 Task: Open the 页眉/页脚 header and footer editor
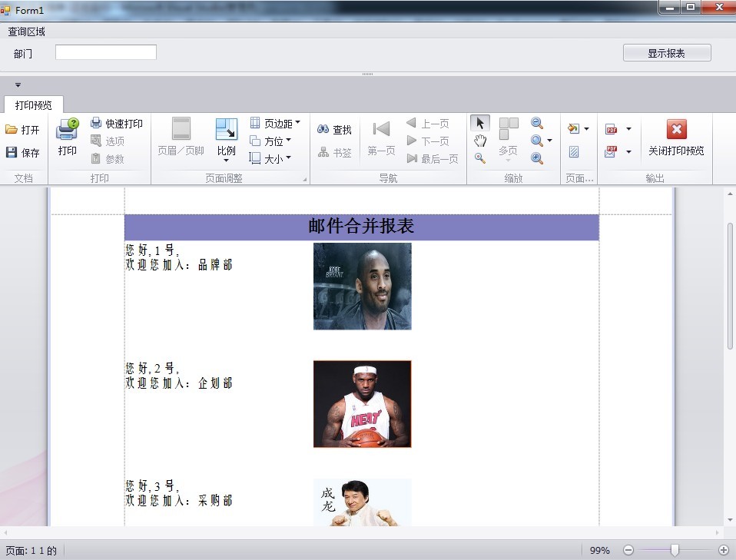click(x=180, y=138)
